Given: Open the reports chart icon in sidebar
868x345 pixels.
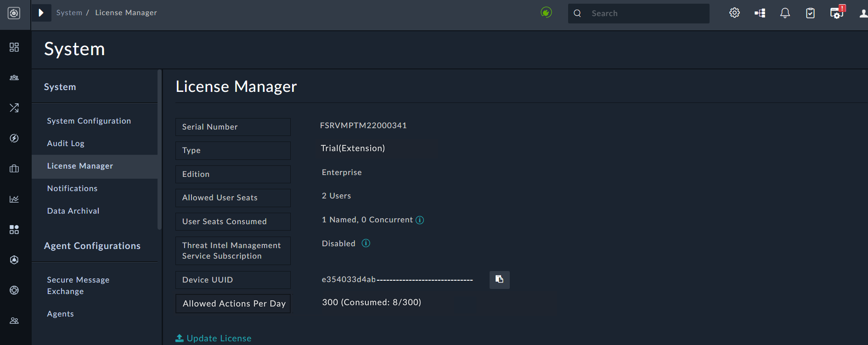Looking at the screenshot, I should coord(14,199).
